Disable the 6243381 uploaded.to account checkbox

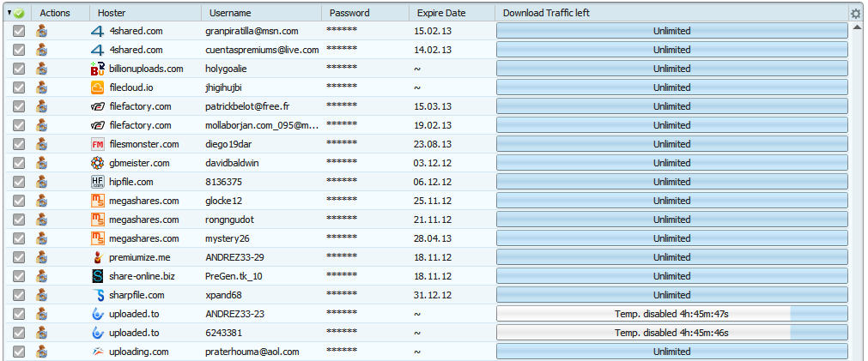point(19,333)
